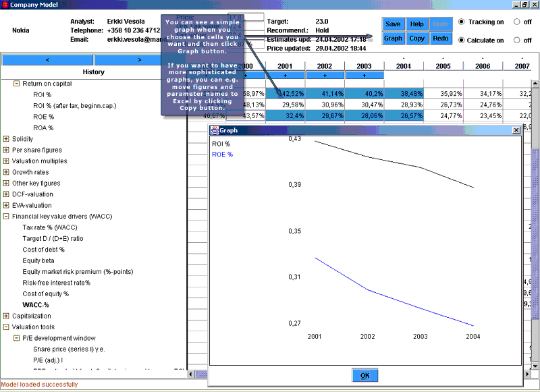This screenshot has width=540, height=392.
Task: Click the 2005 column header
Action: point(443,66)
